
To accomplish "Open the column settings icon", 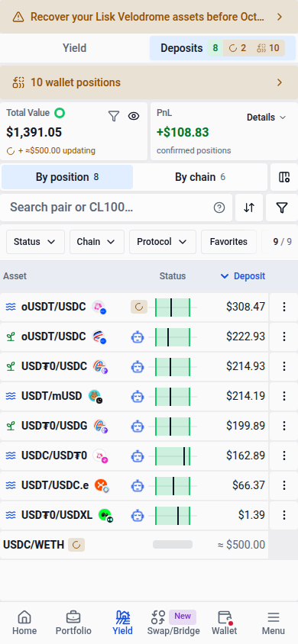I will [284, 177].
